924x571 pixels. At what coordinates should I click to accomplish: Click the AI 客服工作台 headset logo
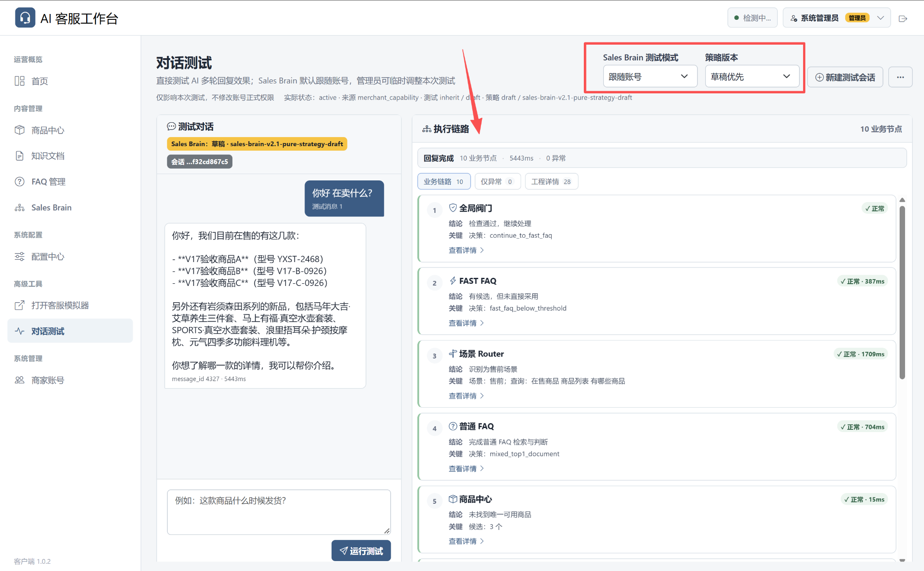(x=25, y=18)
